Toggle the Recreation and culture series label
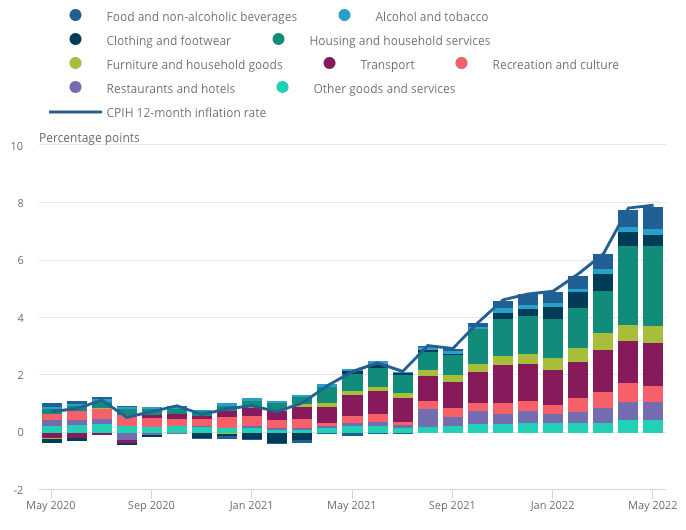686x530 pixels. point(555,65)
